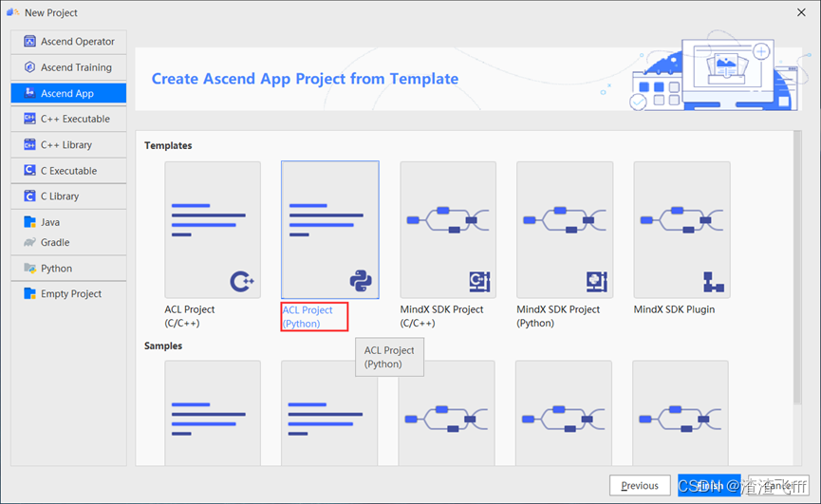Click the Python badge on MindX SDK Project template
This screenshot has width=821, height=504.
[x=596, y=282]
